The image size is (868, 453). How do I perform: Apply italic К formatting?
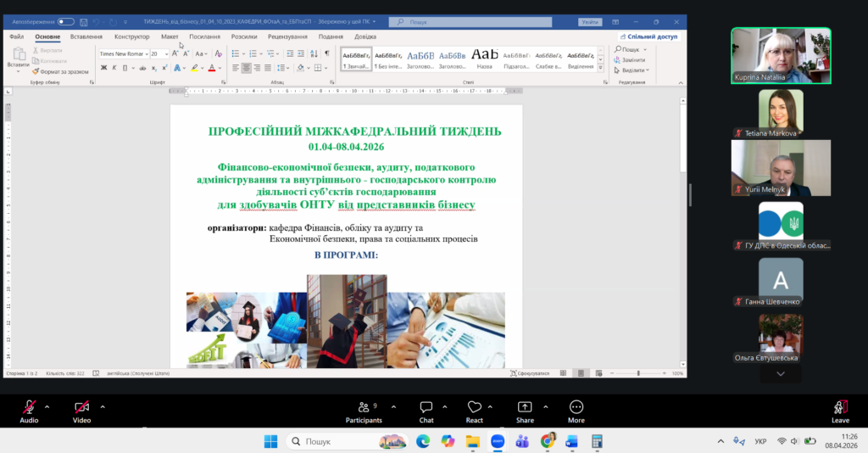click(x=114, y=68)
